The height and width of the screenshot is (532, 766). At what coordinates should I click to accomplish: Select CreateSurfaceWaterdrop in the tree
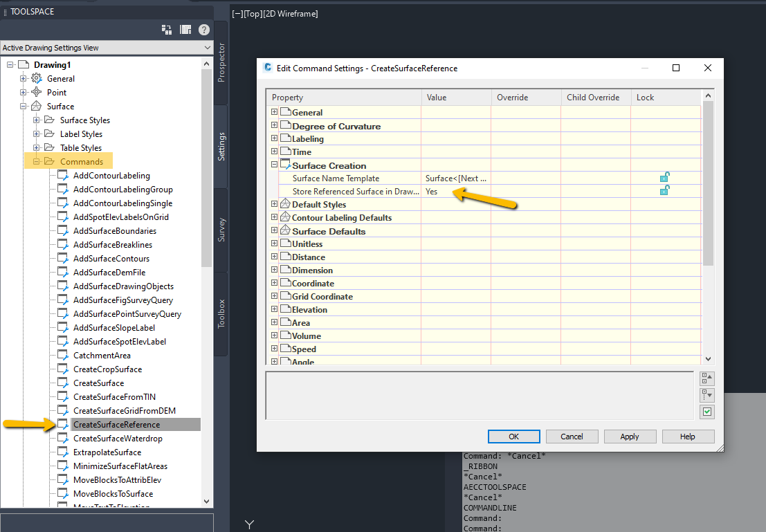118,438
